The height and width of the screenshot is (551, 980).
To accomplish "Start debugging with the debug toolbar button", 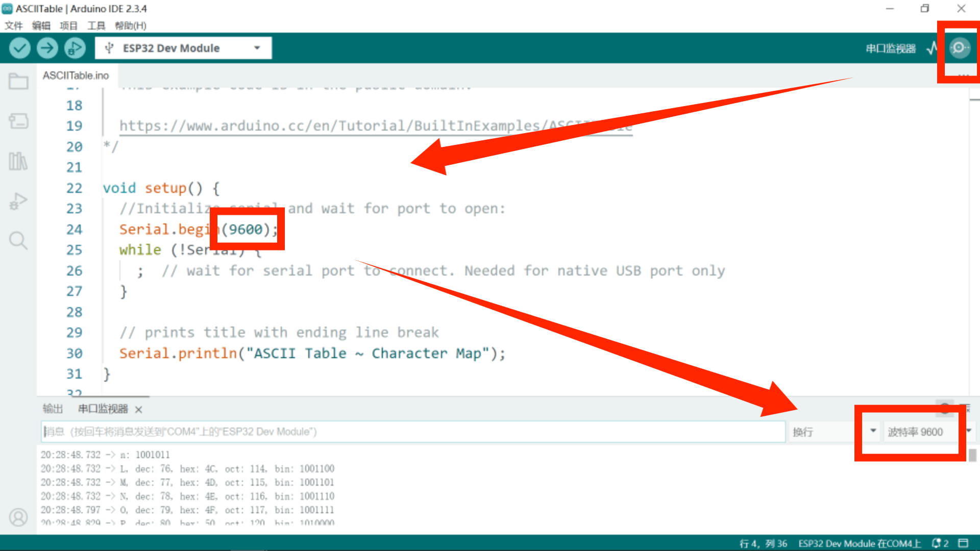I will click(x=75, y=48).
